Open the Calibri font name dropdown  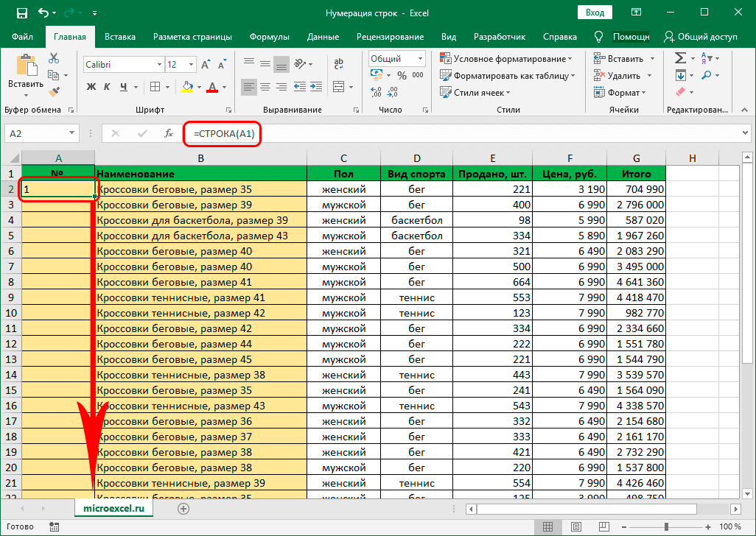click(x=160, y=65)
